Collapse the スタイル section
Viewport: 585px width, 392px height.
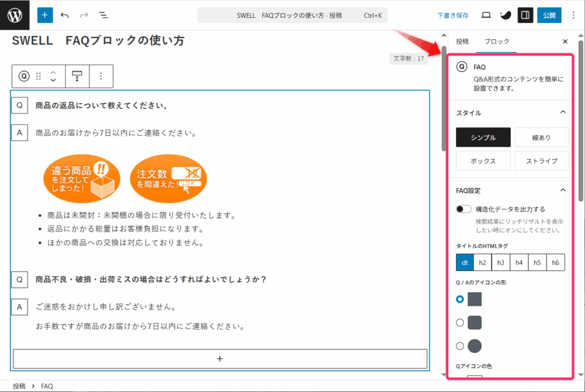(x=563, y=112)
